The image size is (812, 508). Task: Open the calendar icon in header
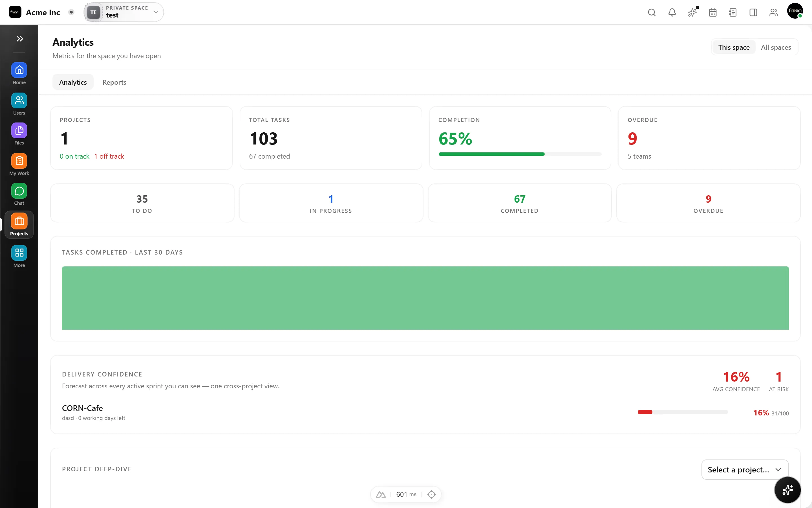click(713, 12)
